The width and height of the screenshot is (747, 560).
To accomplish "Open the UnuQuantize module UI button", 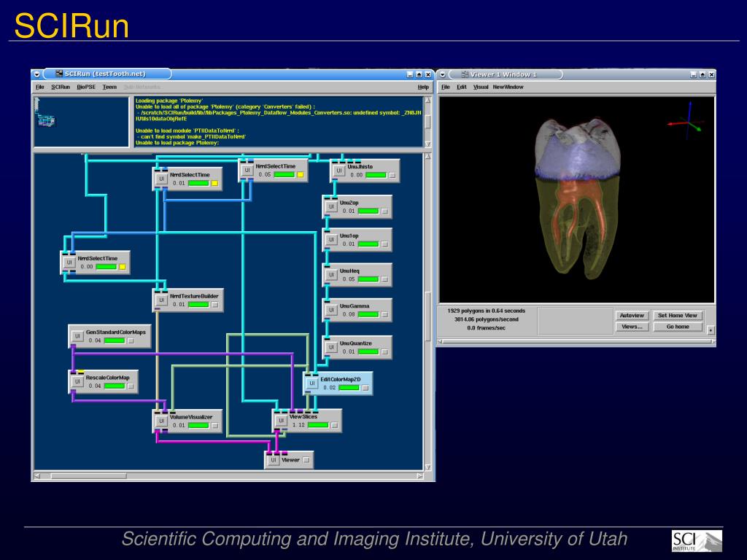I will [x=331, y=347].
